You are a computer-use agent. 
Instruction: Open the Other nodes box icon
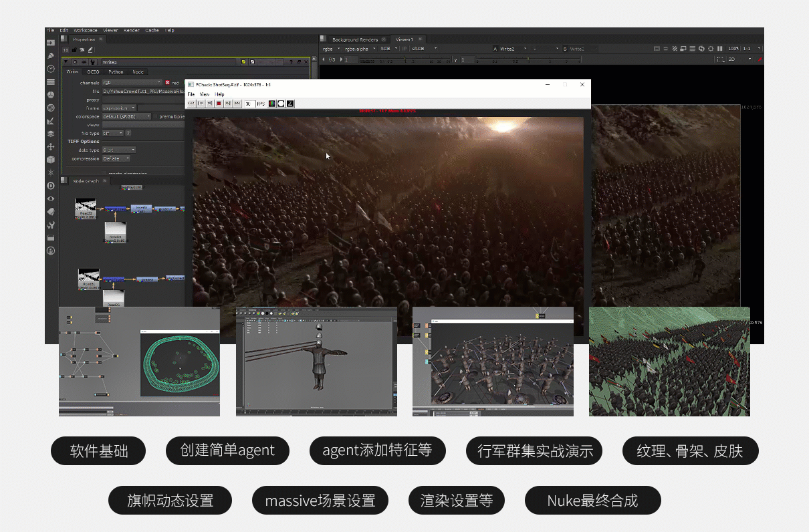tap(51, 238)
